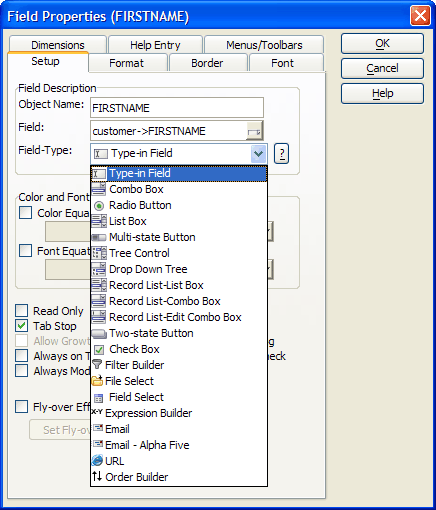Enable the Fly-over Effect checkbox
Viewport: 436px width, 510px height.
(22, 407)
